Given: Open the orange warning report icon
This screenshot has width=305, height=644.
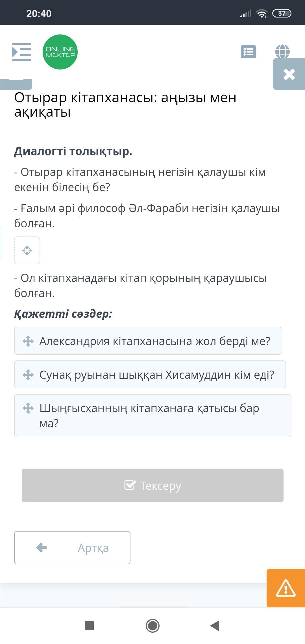Looking at the screenshot, I should [286, 588].
